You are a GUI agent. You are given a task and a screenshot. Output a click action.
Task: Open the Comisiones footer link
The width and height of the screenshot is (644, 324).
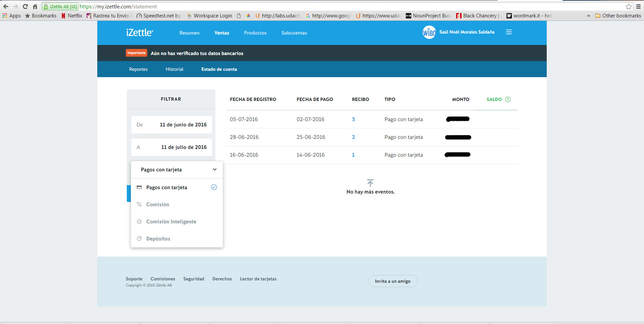163,279
